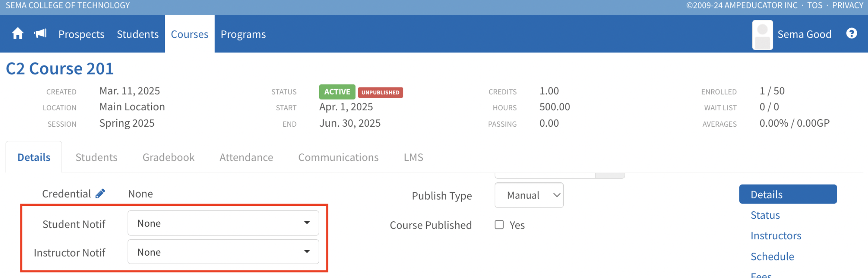The image size is (868, 278).
Task: Click the Sema Good user name
Action: [804, 34]
